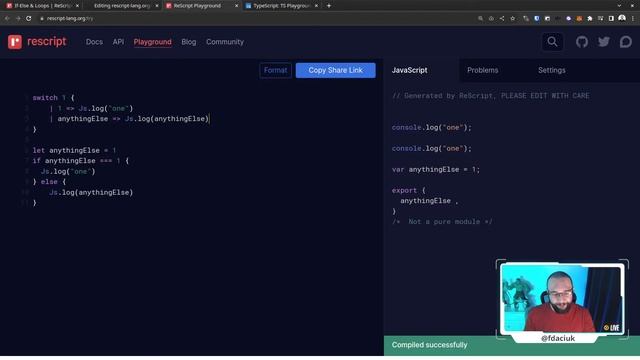Open the browser three-dot menu
640x360 pixels.
click(633, 18)
